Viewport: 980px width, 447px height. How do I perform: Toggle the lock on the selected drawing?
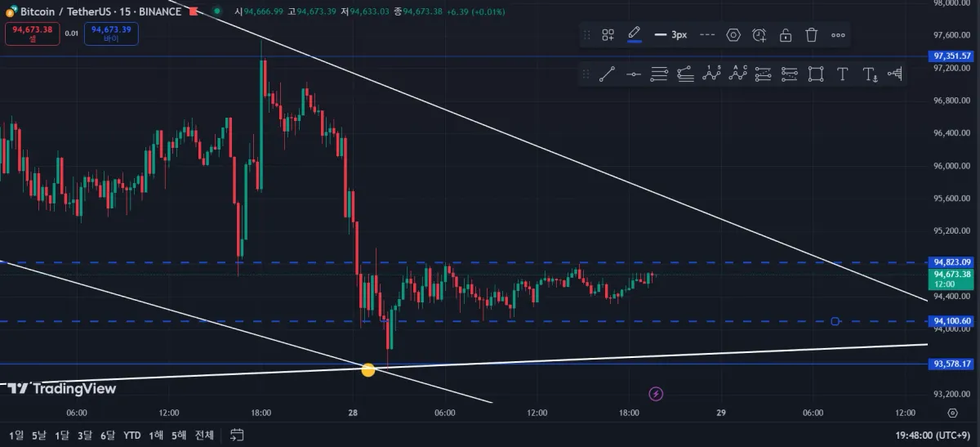click(x=785, y=35)
